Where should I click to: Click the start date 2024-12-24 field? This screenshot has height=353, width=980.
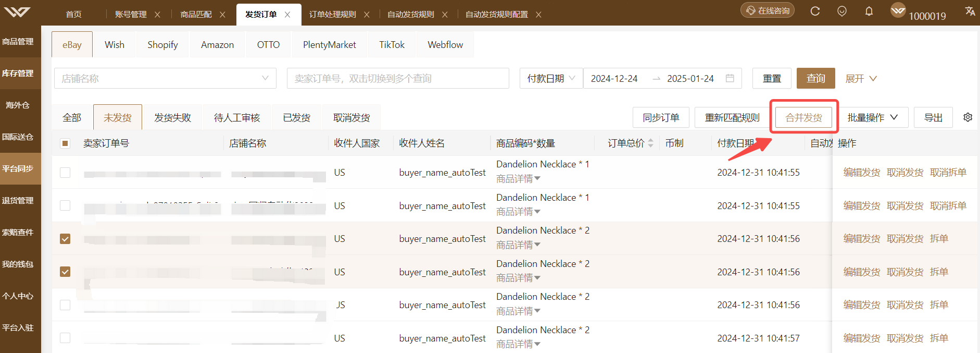coord(614,78)
